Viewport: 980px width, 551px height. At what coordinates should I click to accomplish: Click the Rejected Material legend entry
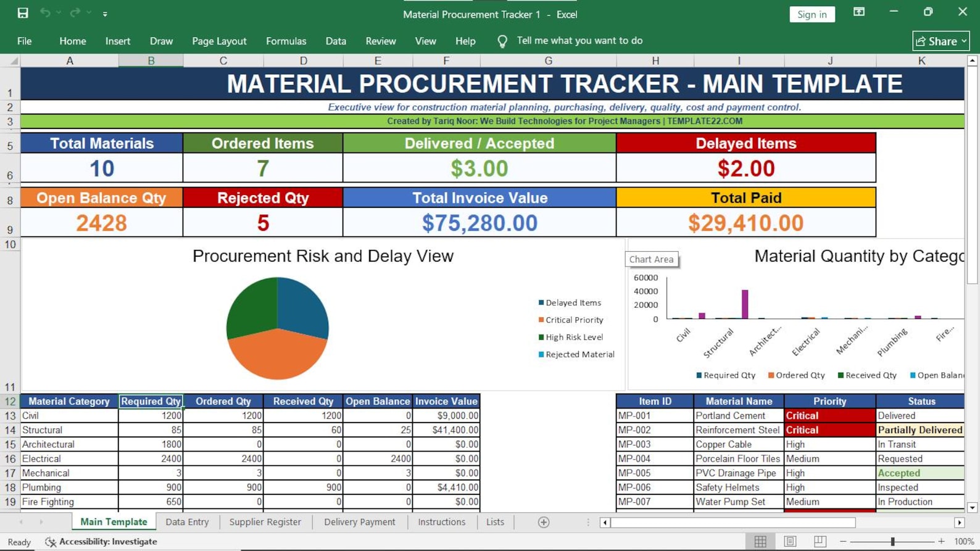point(576,355)
